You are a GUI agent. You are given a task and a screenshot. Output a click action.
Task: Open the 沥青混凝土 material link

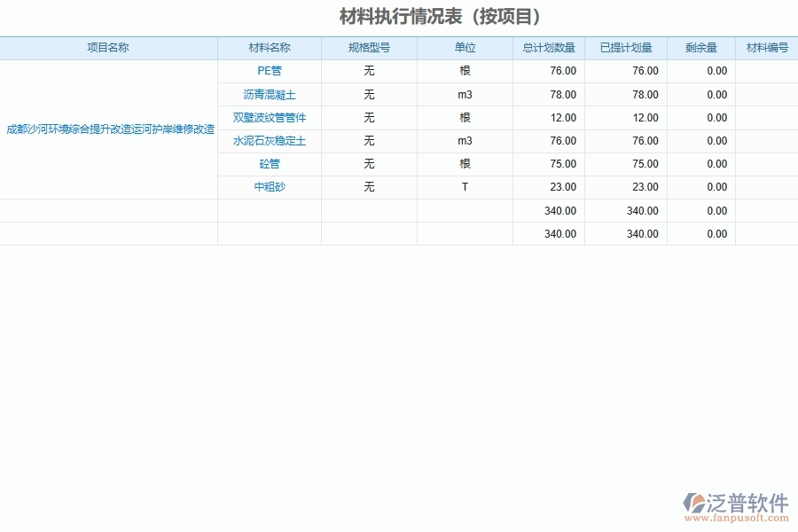pos(267,94)
